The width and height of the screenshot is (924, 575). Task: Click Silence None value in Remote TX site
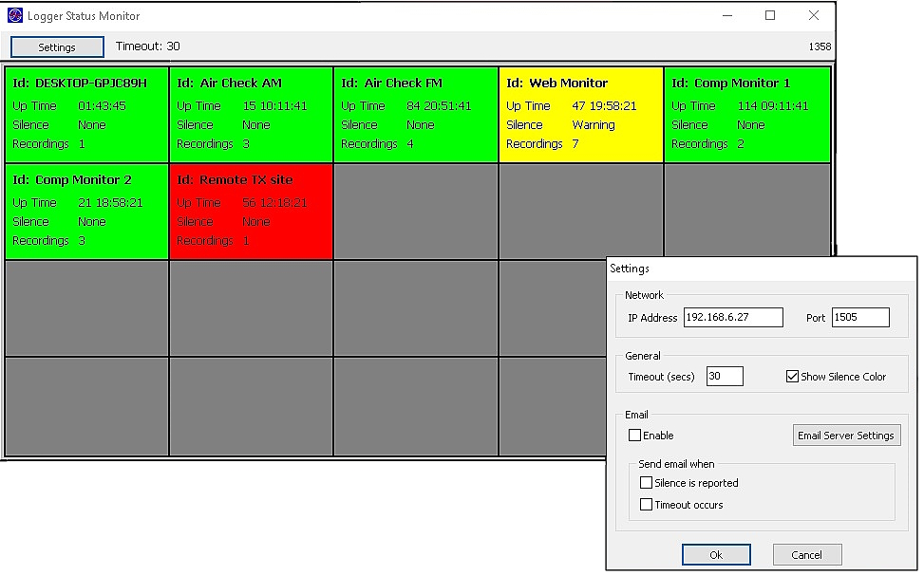click(x=256, y=221)
